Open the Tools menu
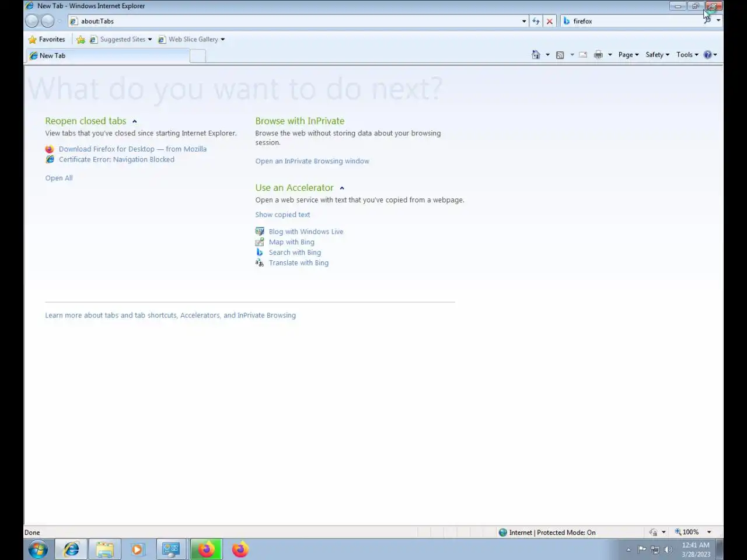Screen dimensions: 747x560 pyautogui.click(x=687, y=54)
